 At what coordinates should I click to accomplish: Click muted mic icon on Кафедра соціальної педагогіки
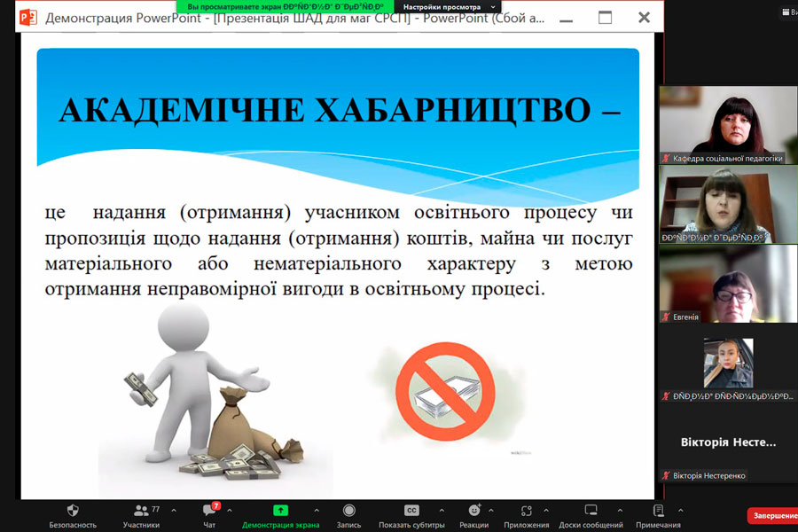coord(666,159)
